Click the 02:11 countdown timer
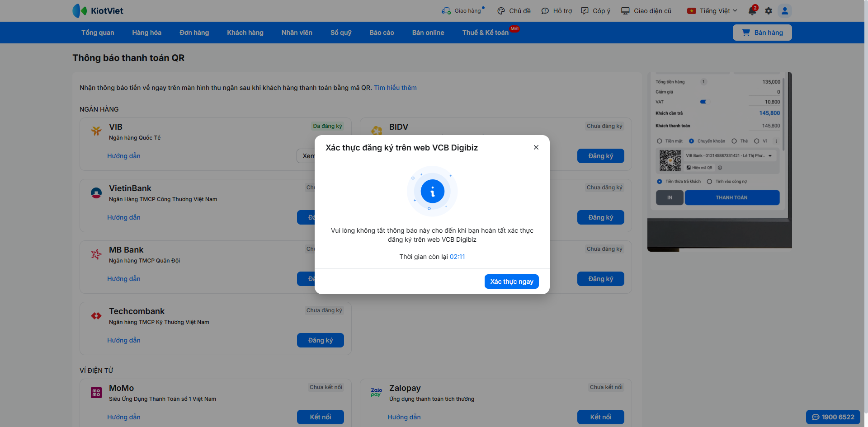The image size is (868, 427). point(458,257)
